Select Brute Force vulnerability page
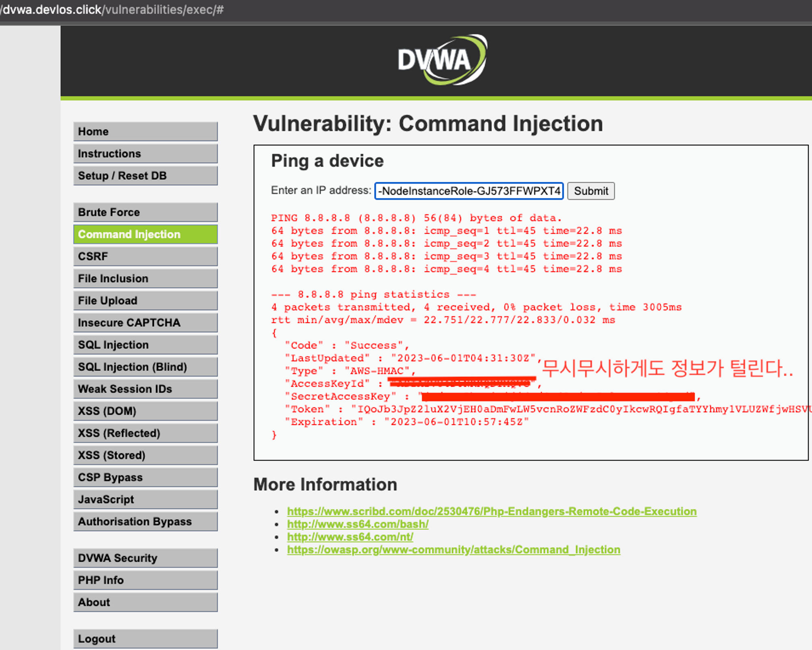Image resolution: width=812 pixels, height=650 pixels. coord(145,212)
